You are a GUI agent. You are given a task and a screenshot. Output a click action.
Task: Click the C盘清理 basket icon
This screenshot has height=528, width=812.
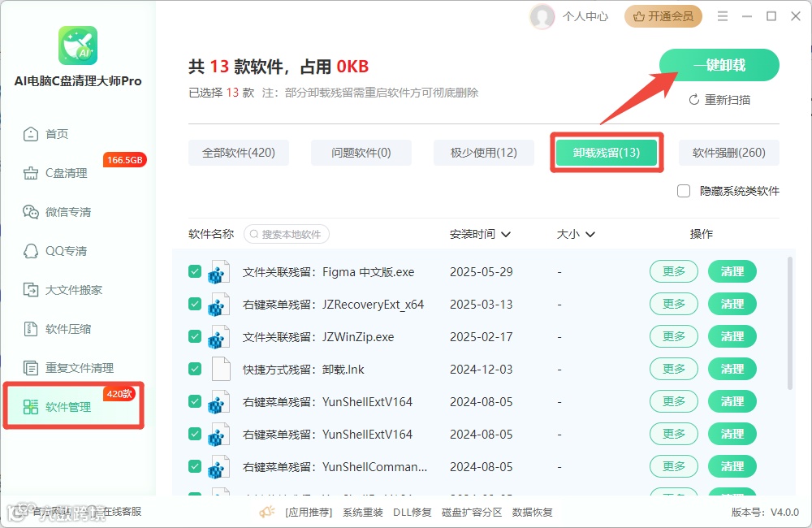pos(31,173)
